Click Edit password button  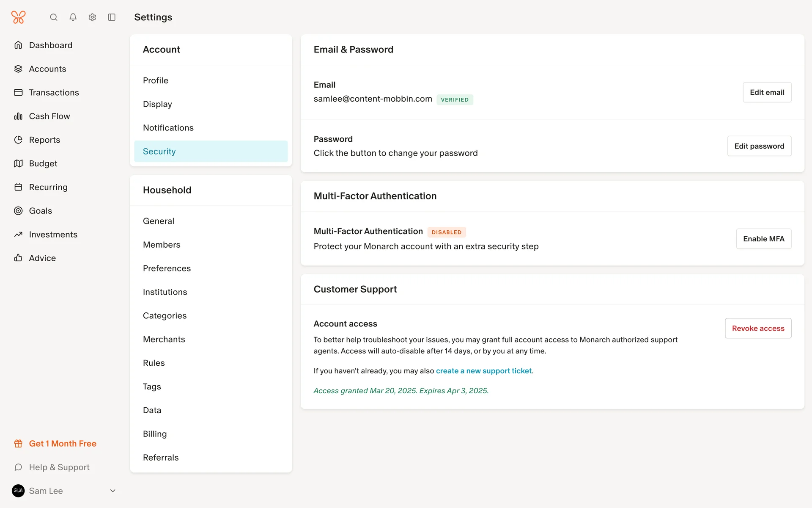pyautogui.click(x=759, y=146)
